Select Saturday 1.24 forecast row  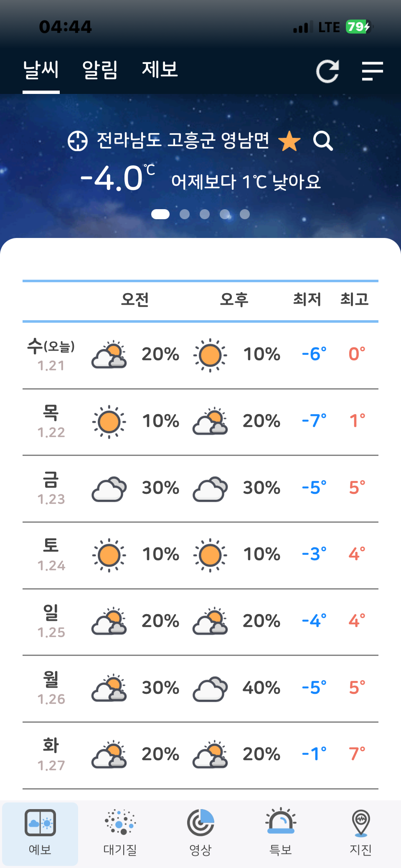coord(200,555)
